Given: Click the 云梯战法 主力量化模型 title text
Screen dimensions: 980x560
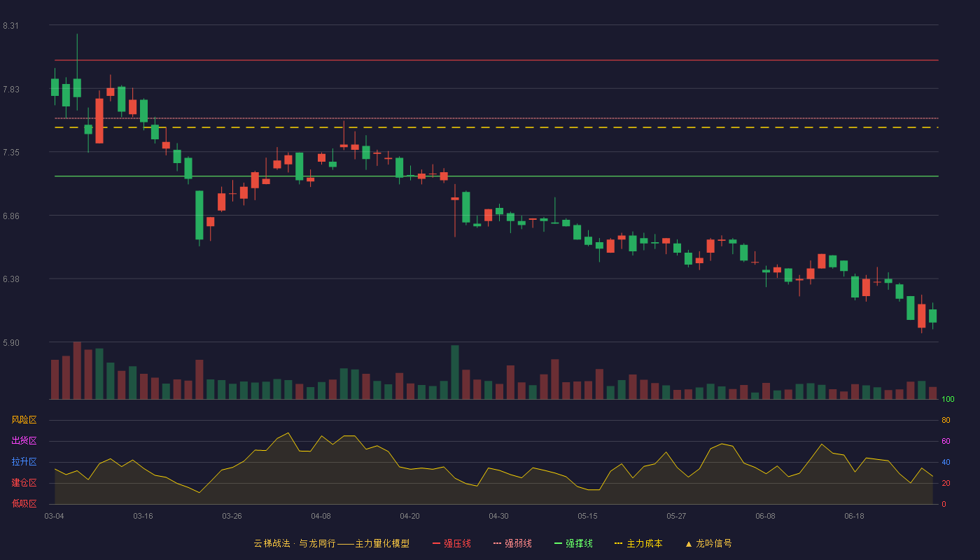Looking at the screenshot, I should click(331, 543).
